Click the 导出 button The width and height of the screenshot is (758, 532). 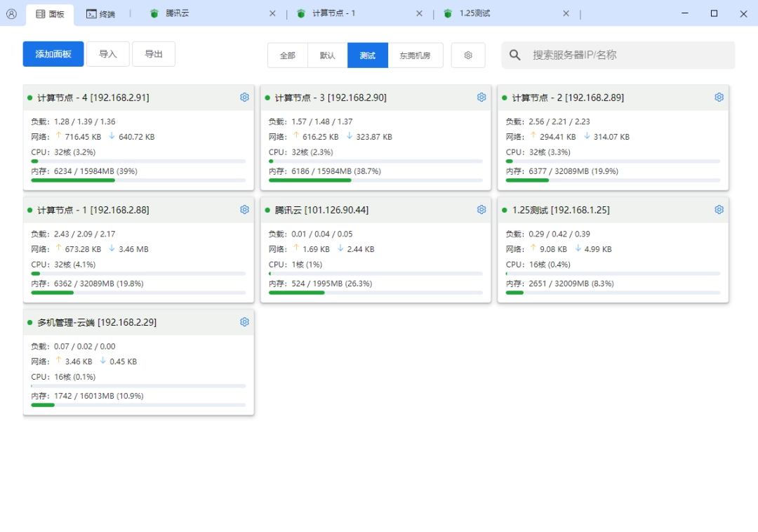click(x=154, y=53)
